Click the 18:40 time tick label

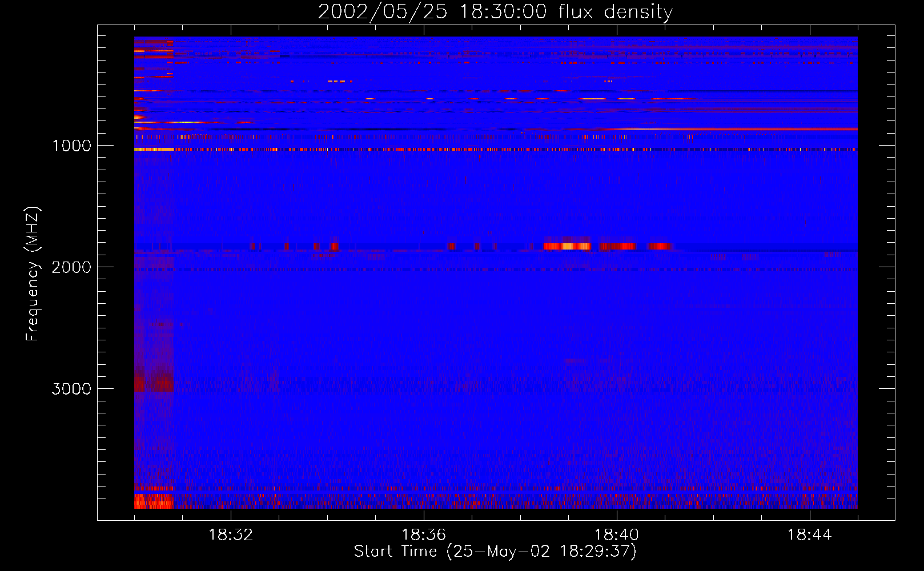pyautogui.click(x=617, y=535)
